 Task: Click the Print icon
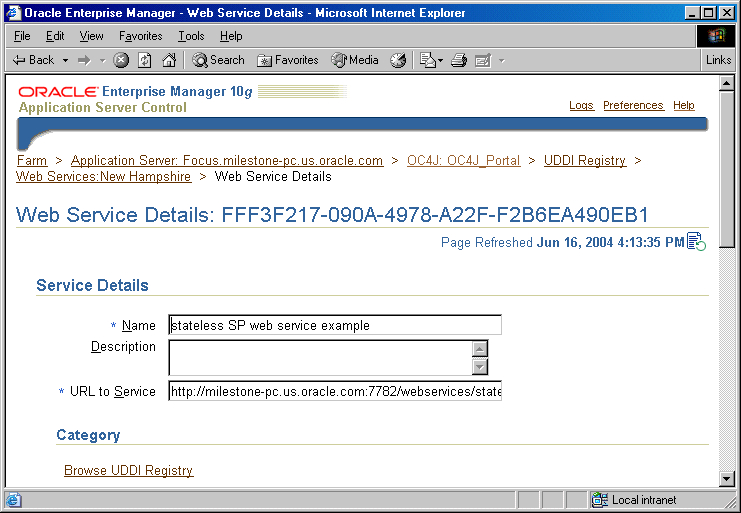tap(458, 60)
